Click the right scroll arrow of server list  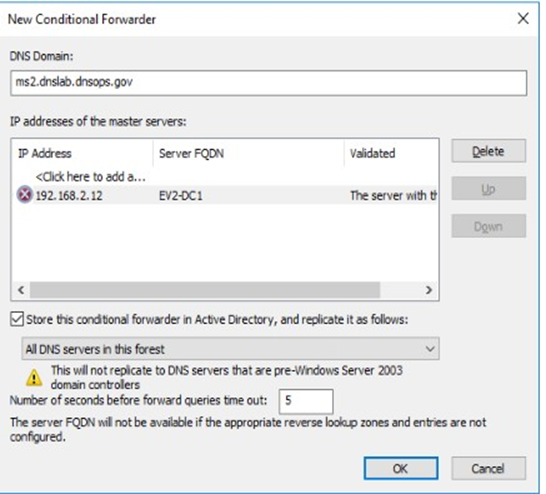pyautogui.click(x=429, y=290)
